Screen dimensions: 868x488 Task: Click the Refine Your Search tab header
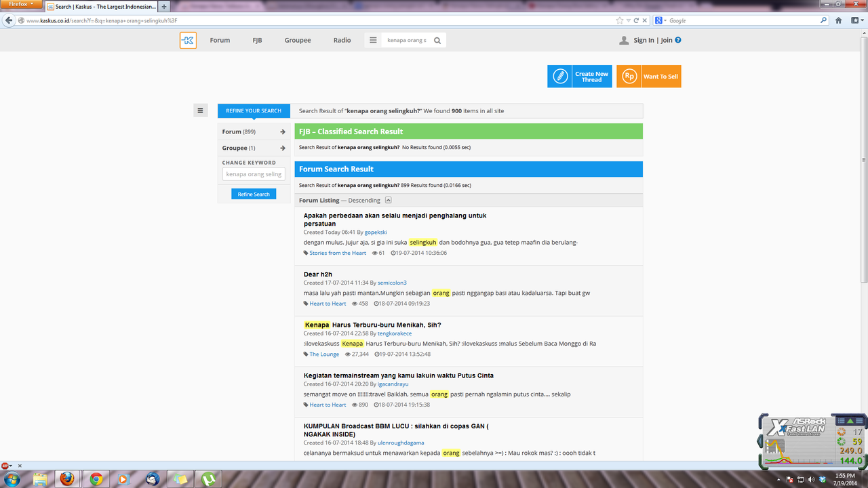(x=254, y=110)
